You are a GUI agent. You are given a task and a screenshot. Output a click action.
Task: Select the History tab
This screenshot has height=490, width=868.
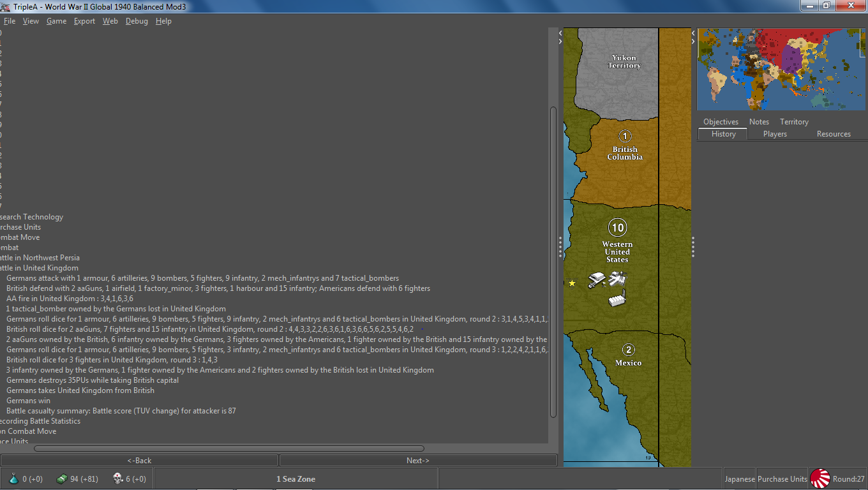(x=723, y=134)
